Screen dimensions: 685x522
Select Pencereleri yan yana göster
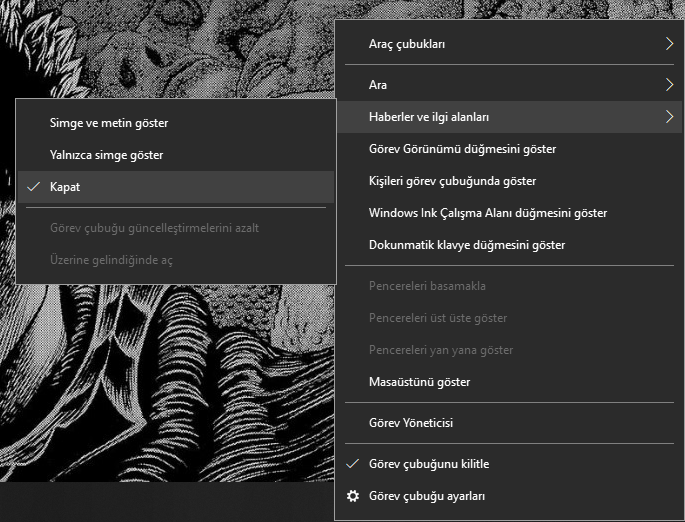pos(509,350)
